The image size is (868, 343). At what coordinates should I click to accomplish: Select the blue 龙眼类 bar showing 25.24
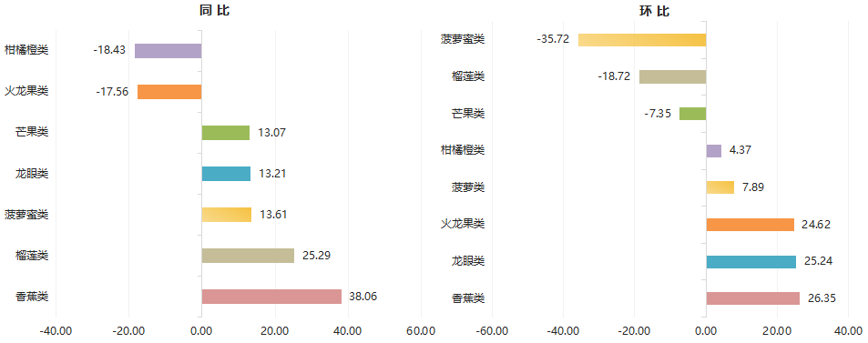coord(751,261)
